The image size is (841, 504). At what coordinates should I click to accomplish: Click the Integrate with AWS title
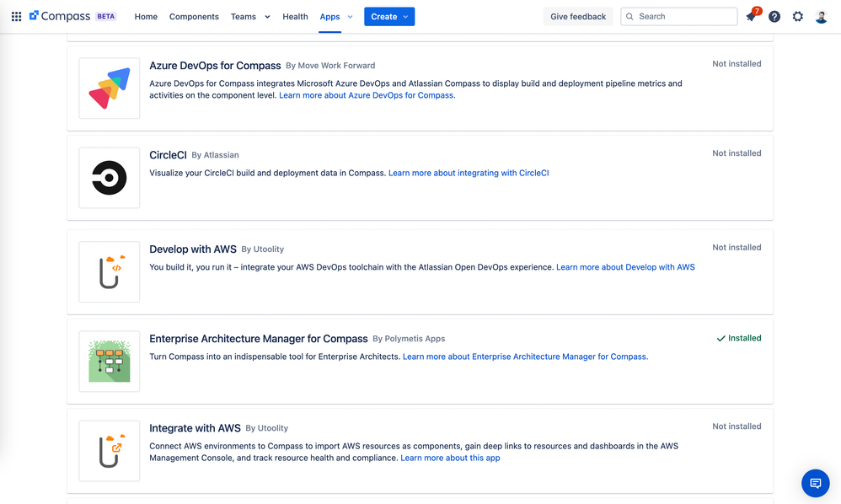(195, 428)
